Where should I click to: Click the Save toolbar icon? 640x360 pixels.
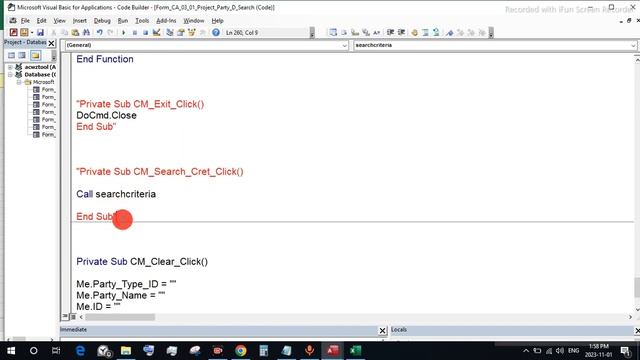(40, 32)
